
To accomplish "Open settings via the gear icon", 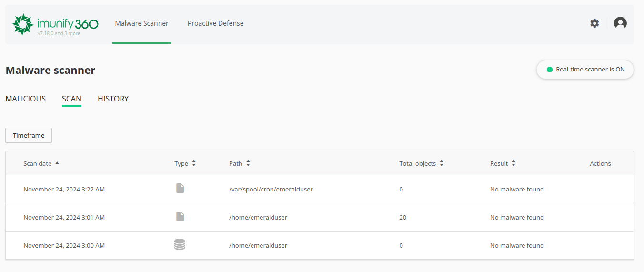I will [x=594, y=23].
